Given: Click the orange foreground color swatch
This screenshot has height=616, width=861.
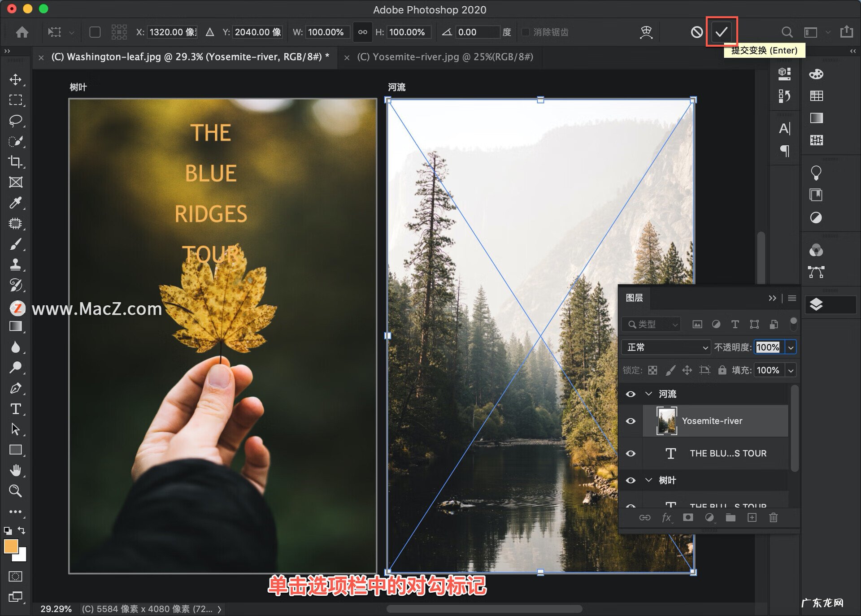Looking at the screenshot, I should (11, 546).
